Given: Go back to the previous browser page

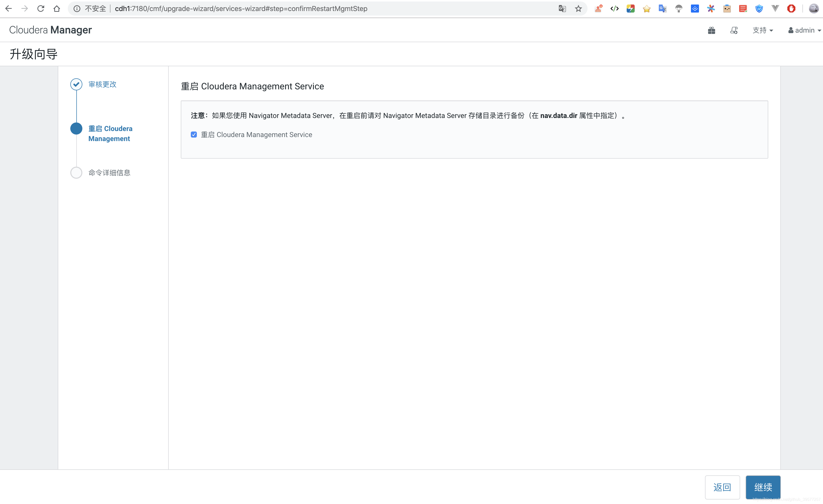Looking at the screenshot, I should pyautogui.click(x=9, y=9).
